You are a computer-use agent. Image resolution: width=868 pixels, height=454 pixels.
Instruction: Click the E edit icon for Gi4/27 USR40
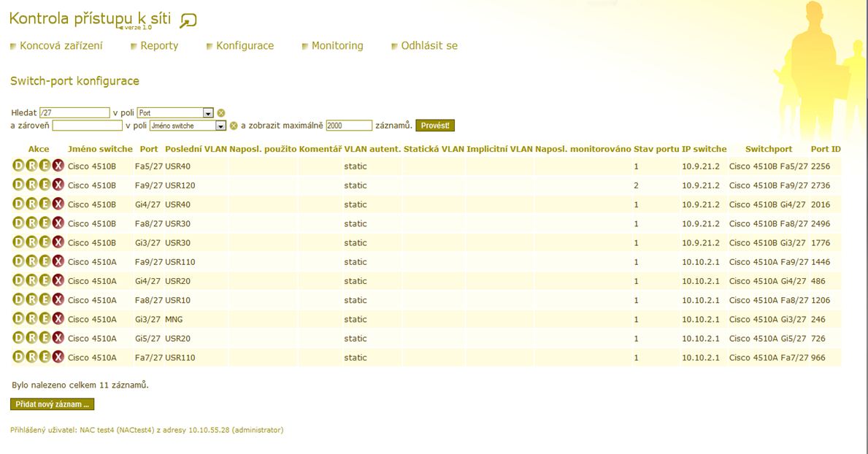pyautogui.click(x=45, y=204)
